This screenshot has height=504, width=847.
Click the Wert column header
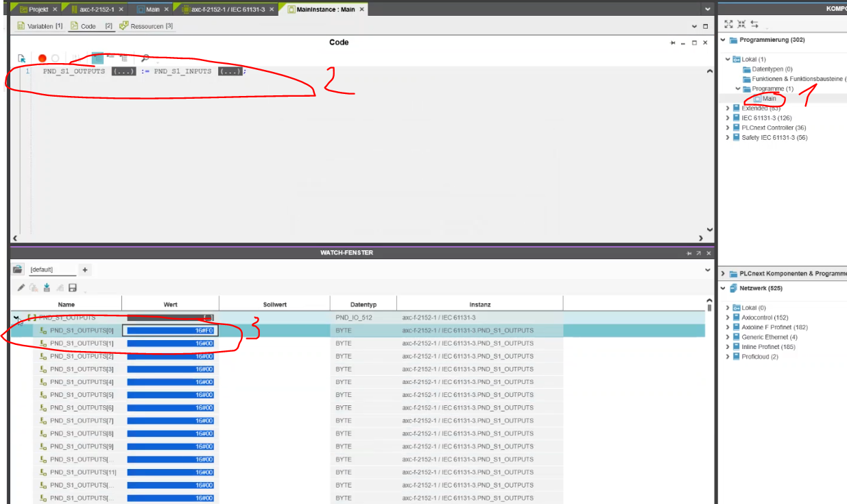[170, 304]
